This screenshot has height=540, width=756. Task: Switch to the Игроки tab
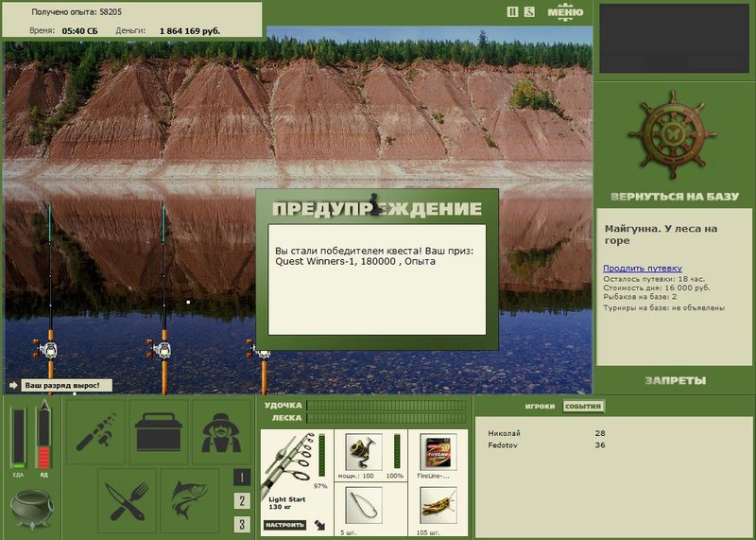click(x=540, y=407)
